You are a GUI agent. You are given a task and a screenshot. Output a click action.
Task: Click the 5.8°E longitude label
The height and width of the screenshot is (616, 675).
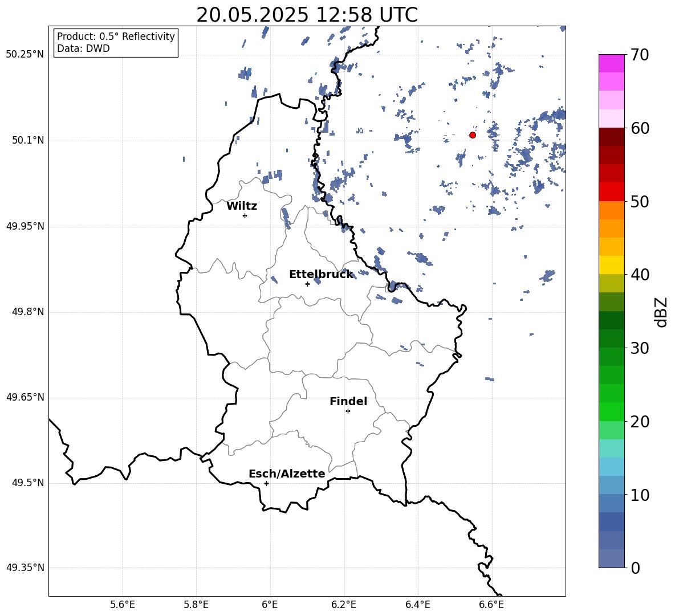(196, 605)
